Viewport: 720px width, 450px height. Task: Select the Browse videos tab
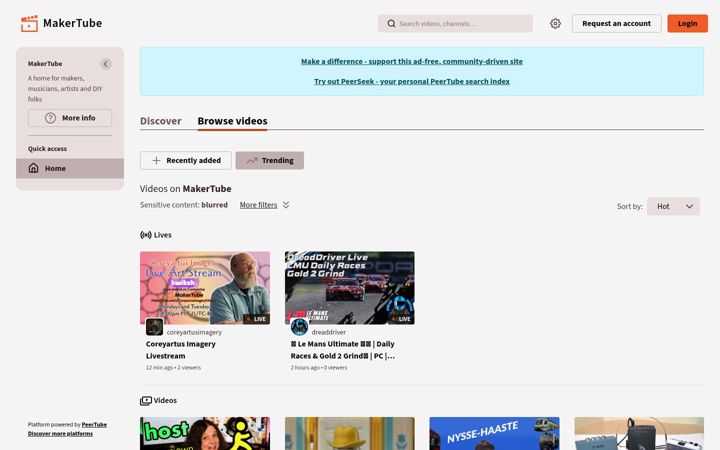(232, 121)
